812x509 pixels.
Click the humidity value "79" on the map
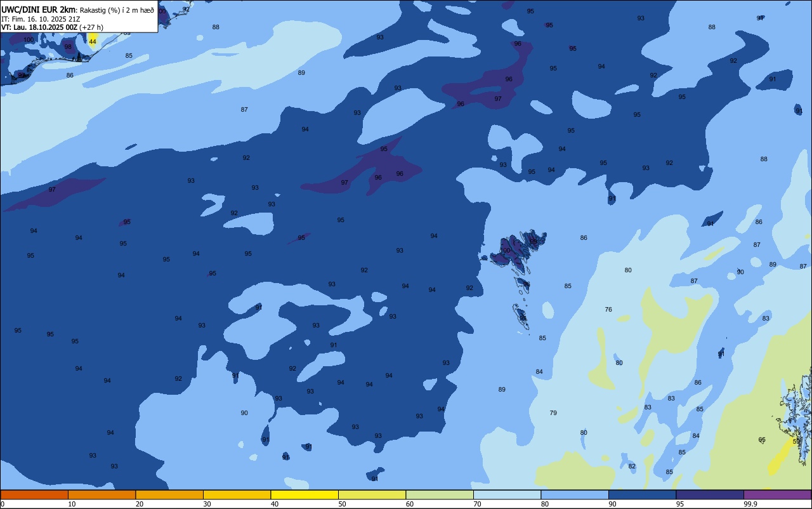click(x=553, y=413)
